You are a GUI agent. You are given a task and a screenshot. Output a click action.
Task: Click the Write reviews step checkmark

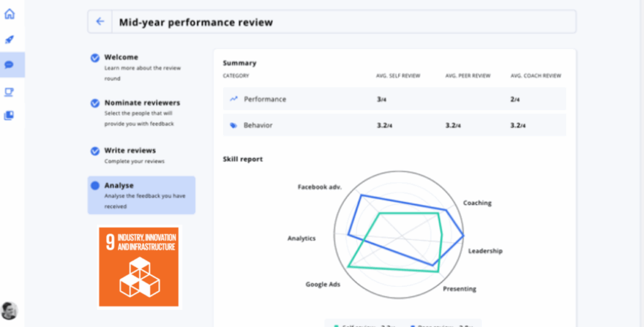click(x=95, y=151)
